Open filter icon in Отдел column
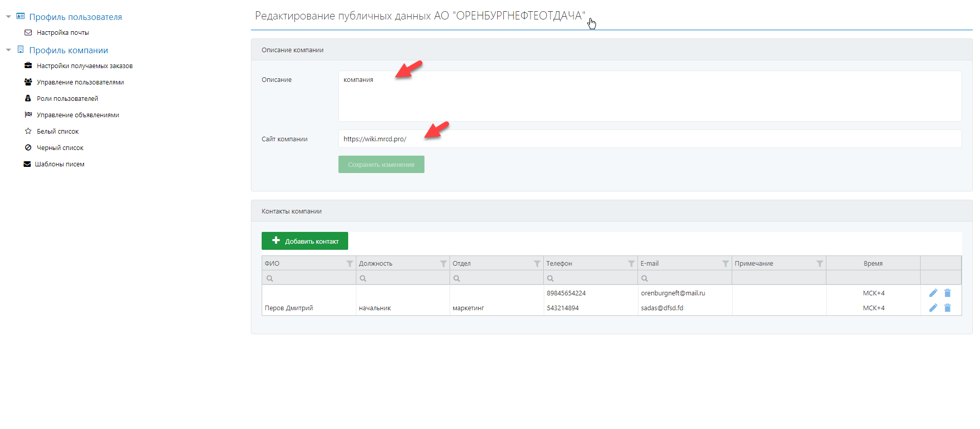The image size is (980, 429). [537, 264]
